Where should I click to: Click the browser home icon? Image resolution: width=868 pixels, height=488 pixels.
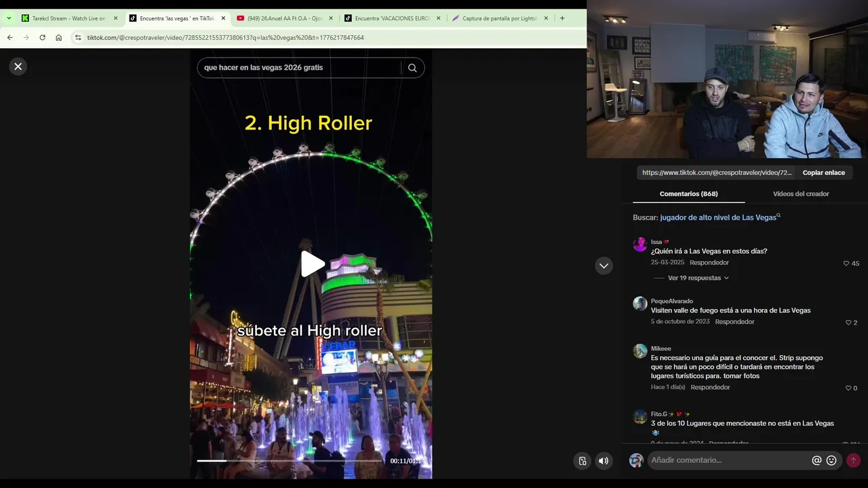(58, 38)
